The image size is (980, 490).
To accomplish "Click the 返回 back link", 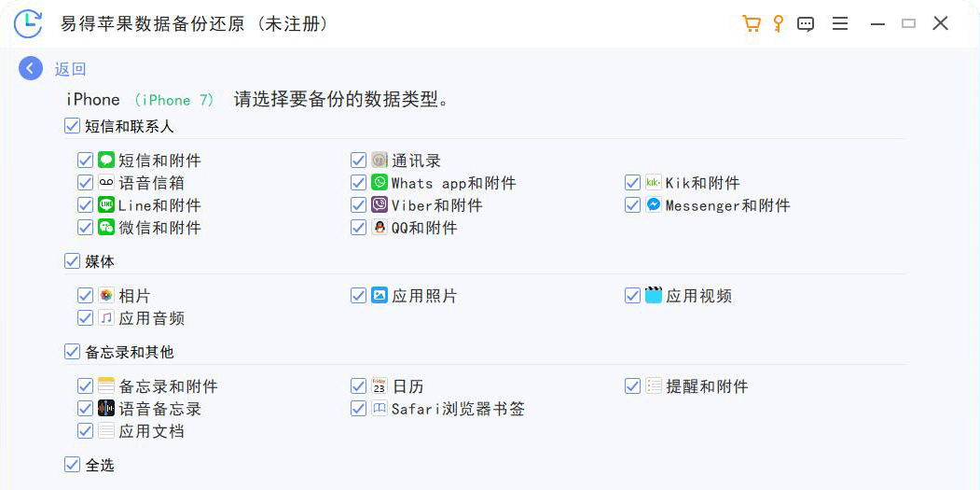I will (x=70, y=69).
